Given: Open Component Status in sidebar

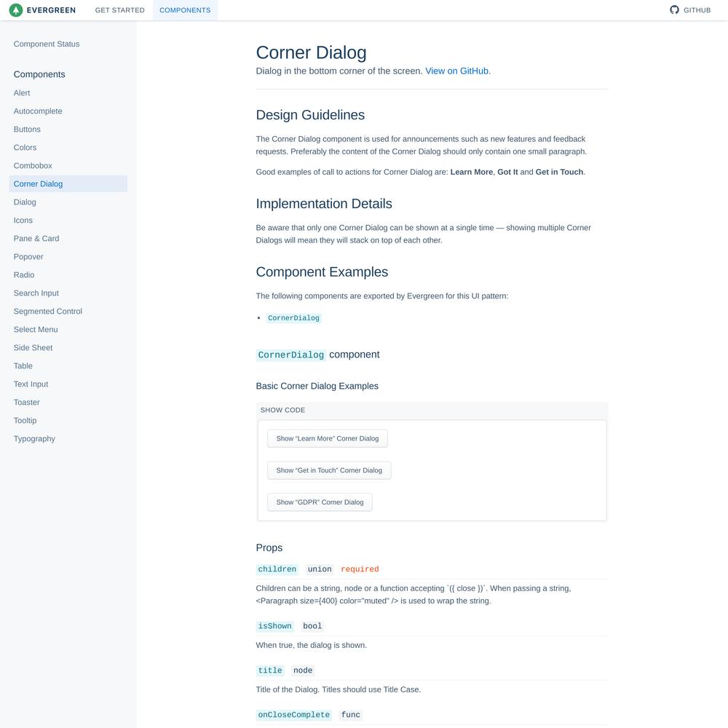Looking at the screenshot, I should pyautogui.click(x=47, y=44).
